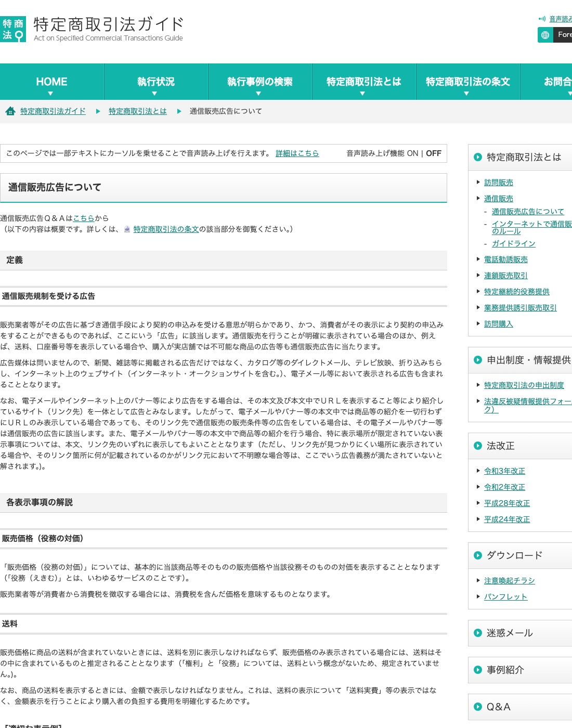Click the triangle marker beside 連鎖販売取引
Viewport: 572px width, 728px height.
(x=478, y=275)
